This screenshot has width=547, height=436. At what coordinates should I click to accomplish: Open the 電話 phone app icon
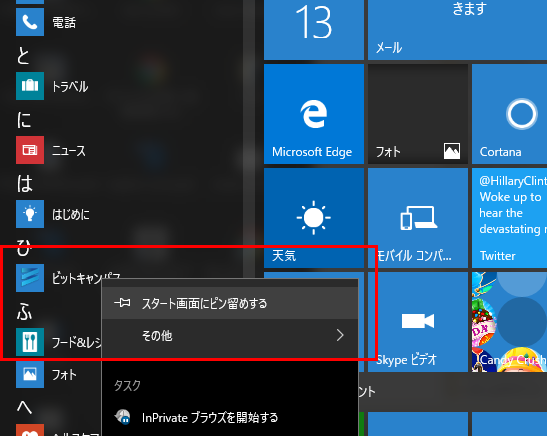click(30, 22)
